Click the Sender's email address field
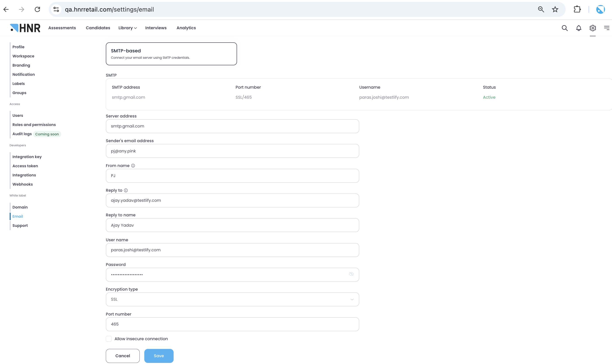This screenshot has width=612, height=364. tap(232, 151)
